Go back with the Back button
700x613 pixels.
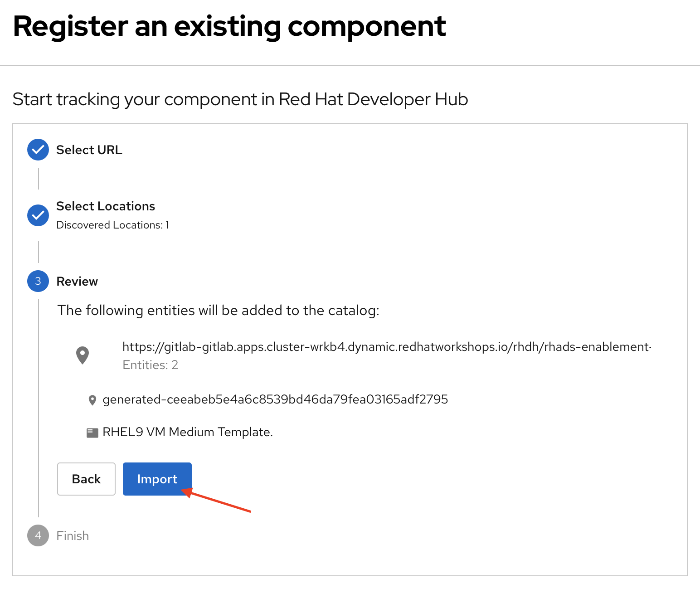tap(86, 479)
